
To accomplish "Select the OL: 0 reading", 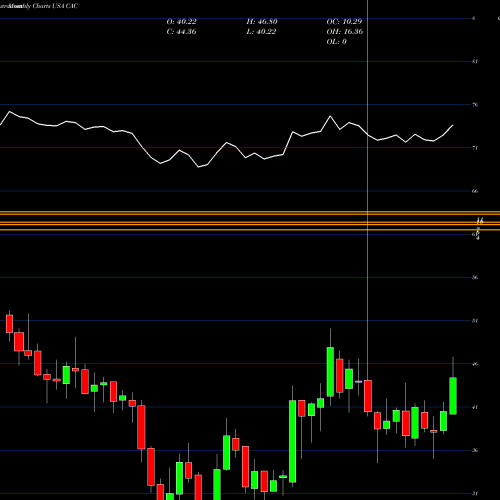I will pyautogui.click(x=337, y=42).
